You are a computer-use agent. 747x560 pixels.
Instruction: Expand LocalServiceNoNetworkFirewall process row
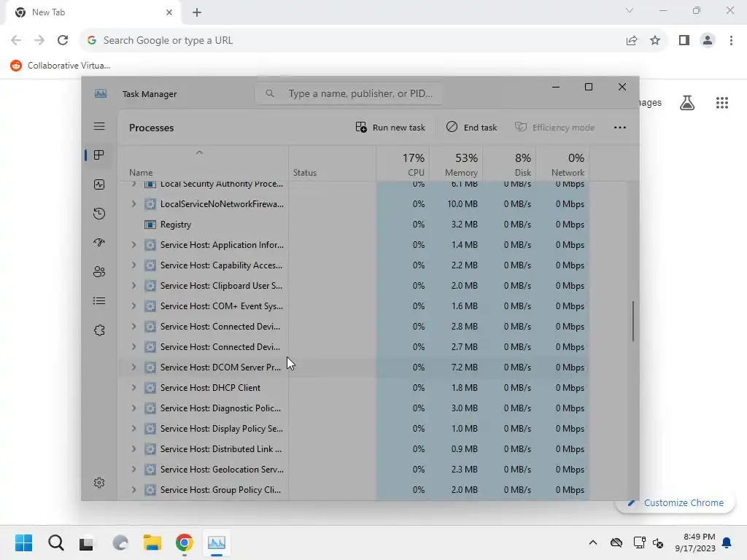pyautogui.click(x=133, y=204)
